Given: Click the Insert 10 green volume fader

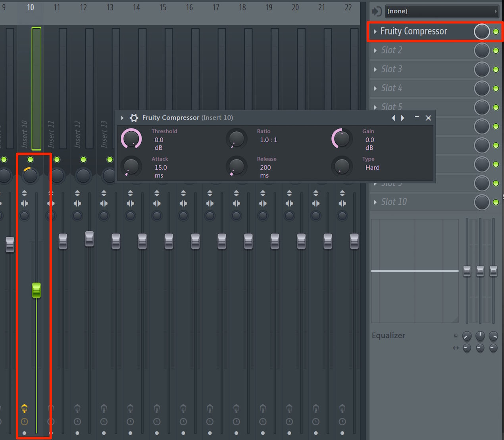Looking at the screenshot, I should pyautogui.click(x=36, y=290).
